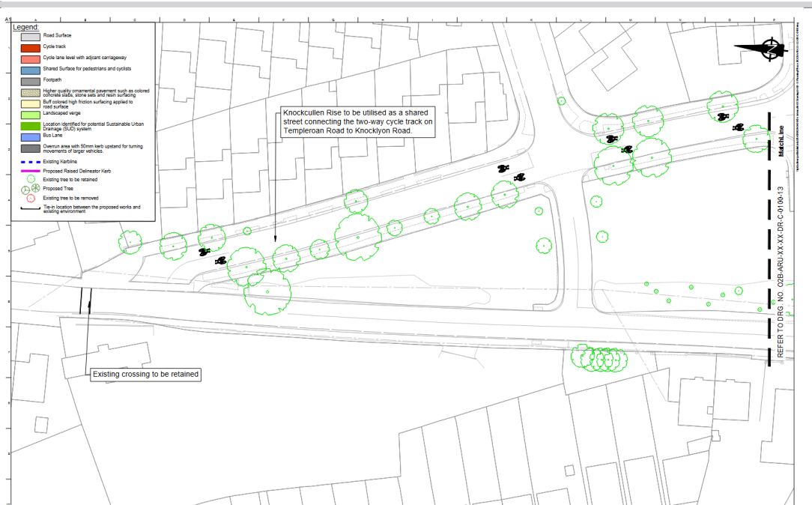Screen dimensions: 812x505
Task: Click 'Overrun area with 50mm kerb upstand' description
Action: tap(93, 148)
